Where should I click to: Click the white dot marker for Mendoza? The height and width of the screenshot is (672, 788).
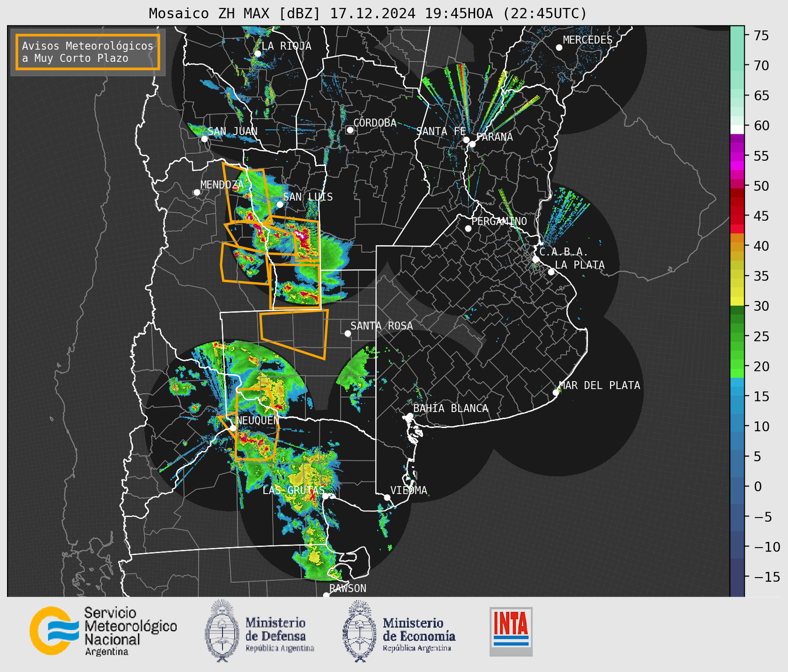coord(197,193)
